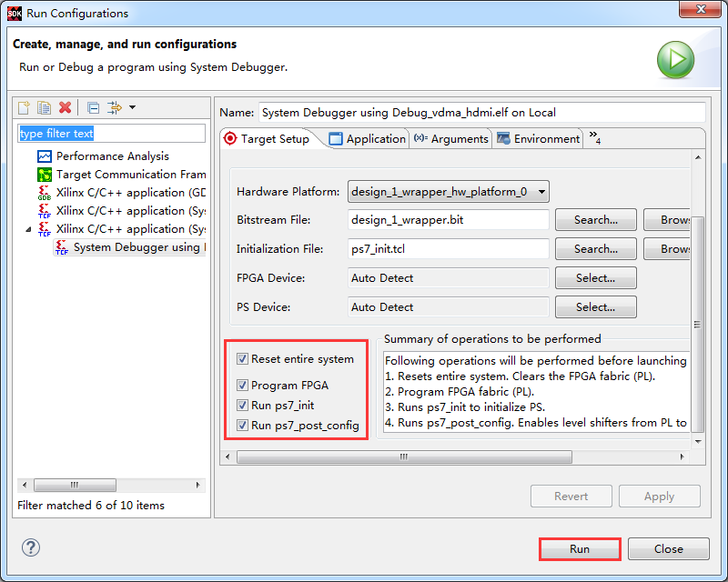Click the Run button

click(580, 549)
